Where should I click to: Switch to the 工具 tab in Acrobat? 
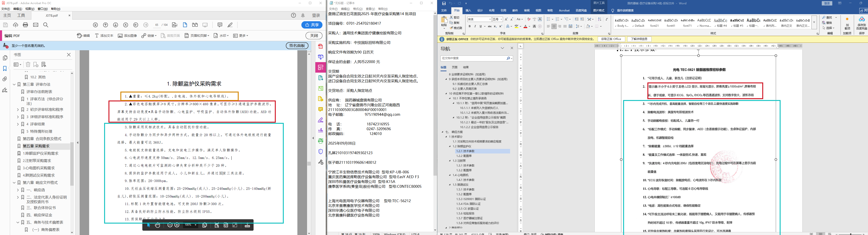[21, 16]
